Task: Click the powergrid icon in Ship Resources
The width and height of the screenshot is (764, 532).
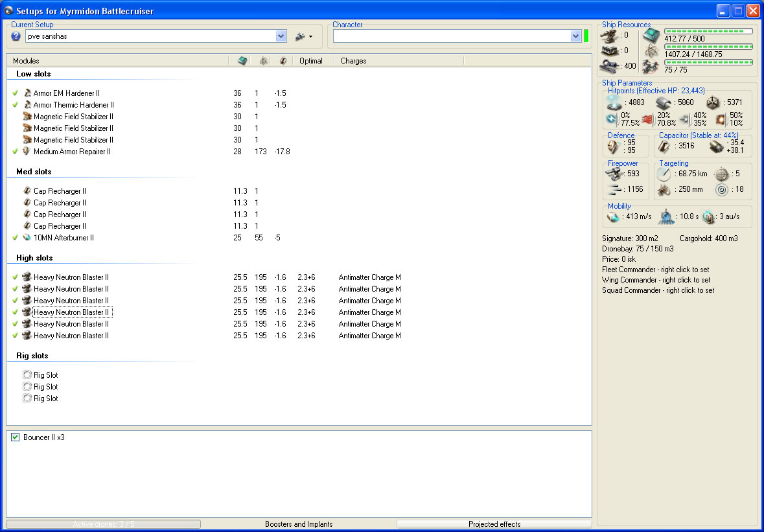Action: point(651,51)
